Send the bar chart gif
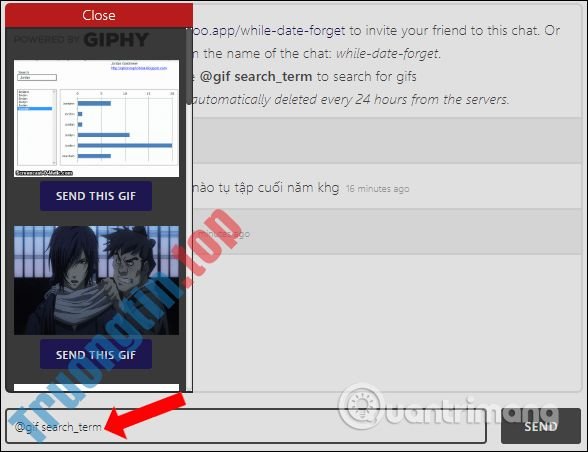 (x=96, y=196)
